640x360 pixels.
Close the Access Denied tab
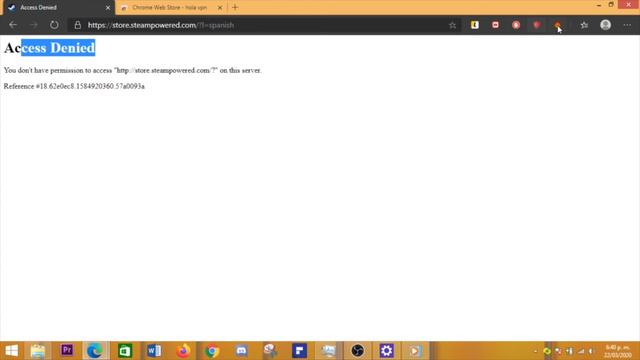click(108, 7)
